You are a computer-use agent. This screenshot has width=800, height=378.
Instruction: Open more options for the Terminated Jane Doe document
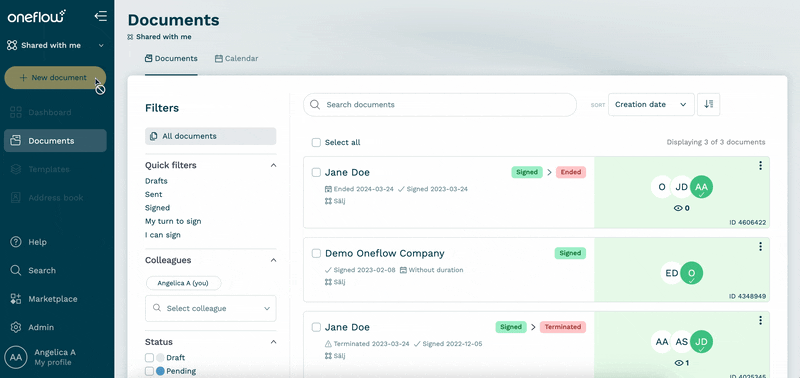click(x=760, y=320)
